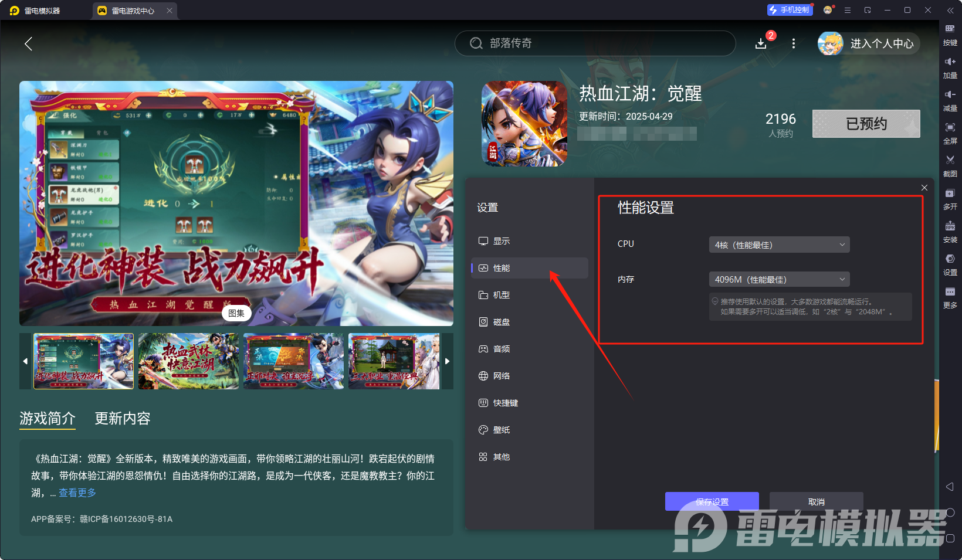Image resolution: width=962 pixels, height=560 pixels.
Task: Click 取消 to cancel settings
Action: [x=817, y=502]
